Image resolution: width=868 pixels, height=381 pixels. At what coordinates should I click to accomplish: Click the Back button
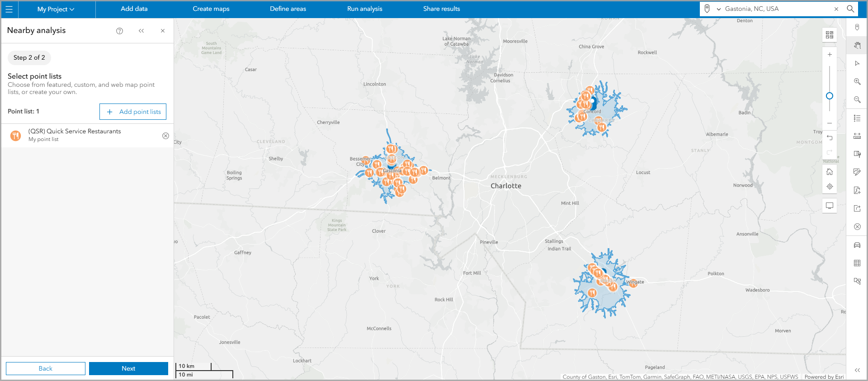46,368
